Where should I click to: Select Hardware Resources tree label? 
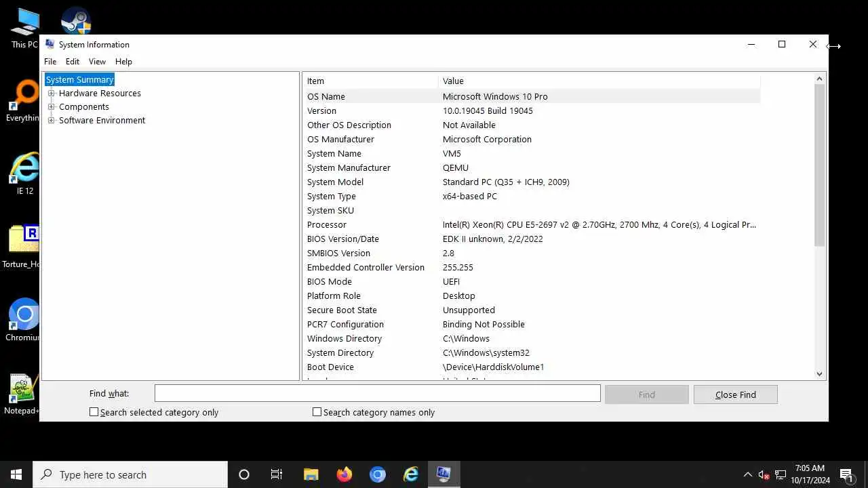[100, 94]
